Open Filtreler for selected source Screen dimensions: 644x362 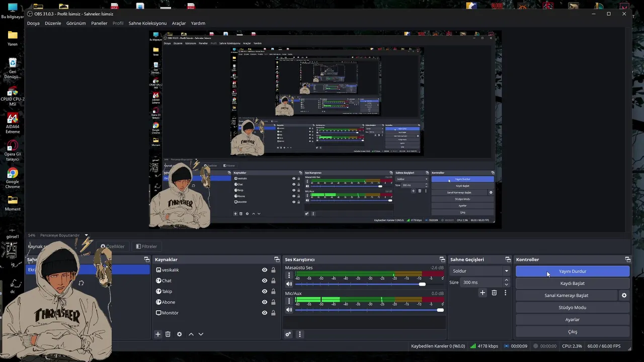[147, 246]
